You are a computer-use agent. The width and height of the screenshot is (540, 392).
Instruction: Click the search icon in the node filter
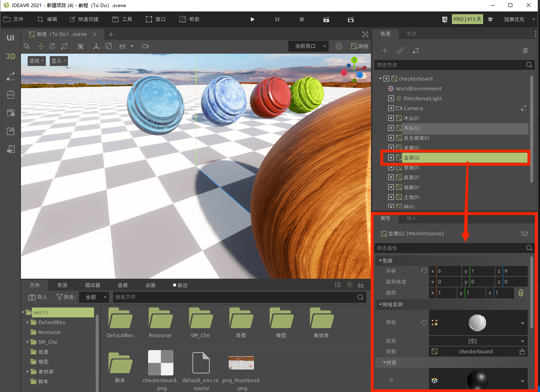click(x=529, y=65)
